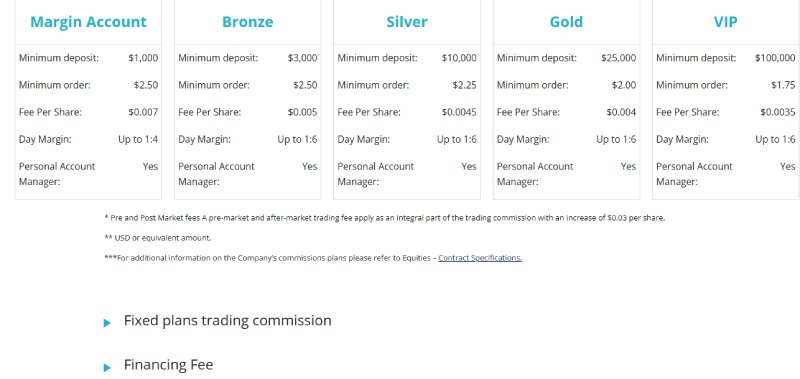
Task: Click the $1,000 minimum deposit in Margin Account
Action: pos(143,58)
